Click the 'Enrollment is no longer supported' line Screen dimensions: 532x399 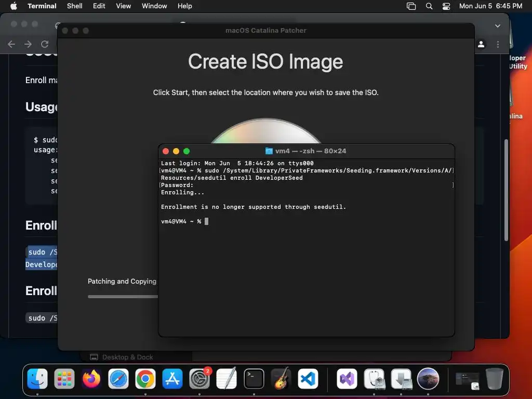(x=254, y=207)
